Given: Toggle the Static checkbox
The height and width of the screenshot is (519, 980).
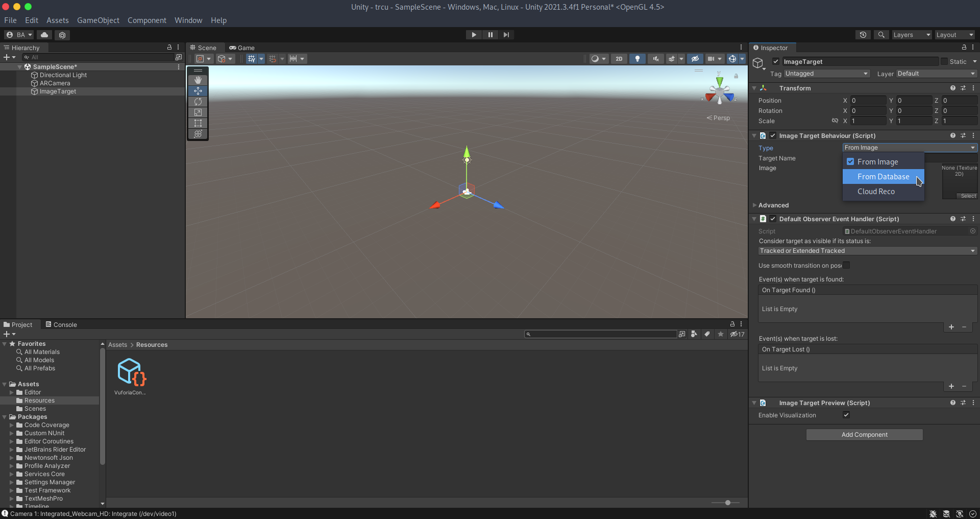Looking at the screenshot, I should tap(944, 61).
